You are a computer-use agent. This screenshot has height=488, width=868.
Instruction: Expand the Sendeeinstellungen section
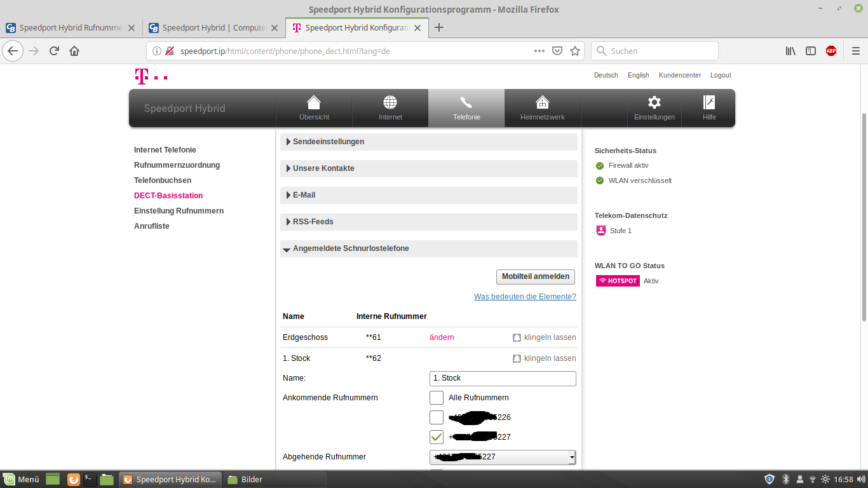(429, 142)
